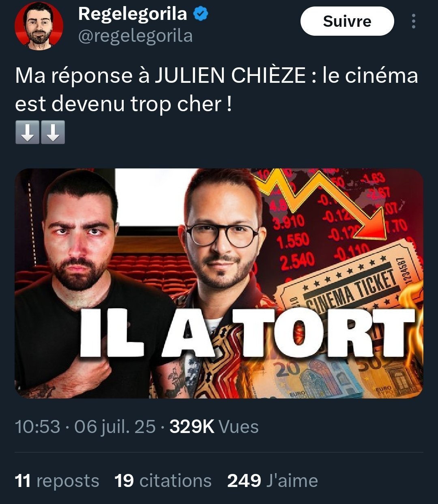The height and width of the screenshot is (504, 438).
Task: Open the Regelegorila display name
Action: click(132, 14)
